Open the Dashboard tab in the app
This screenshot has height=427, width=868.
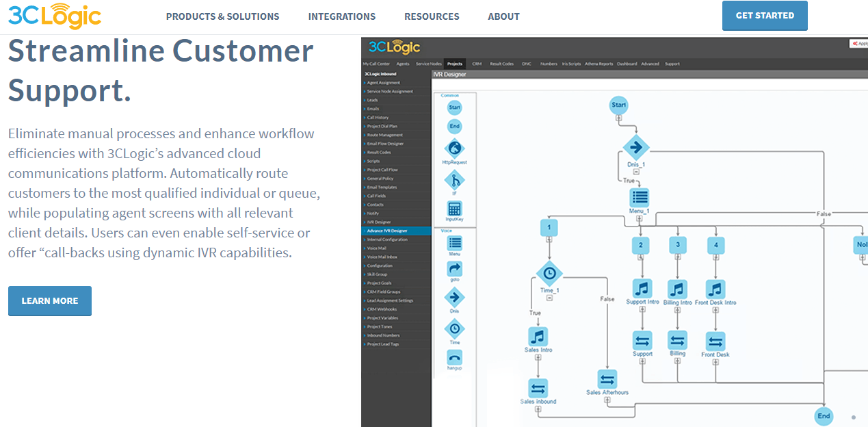click(627, 64)
